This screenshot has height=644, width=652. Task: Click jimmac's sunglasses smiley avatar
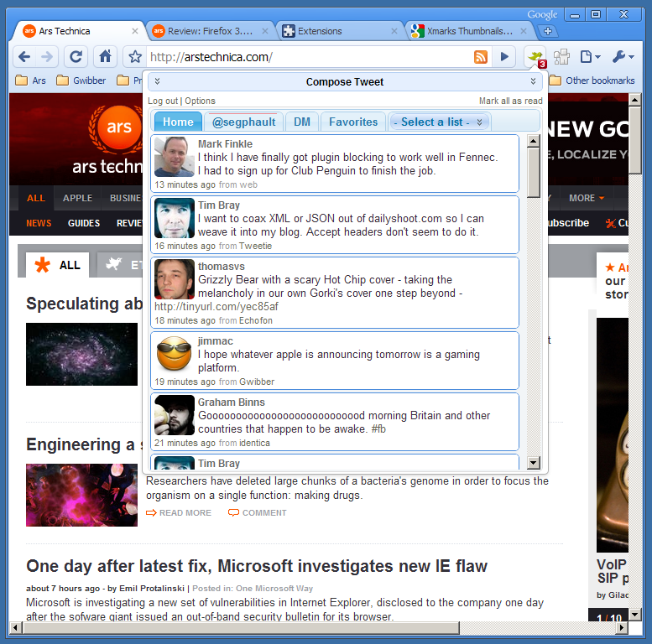(x=175, y=354)
